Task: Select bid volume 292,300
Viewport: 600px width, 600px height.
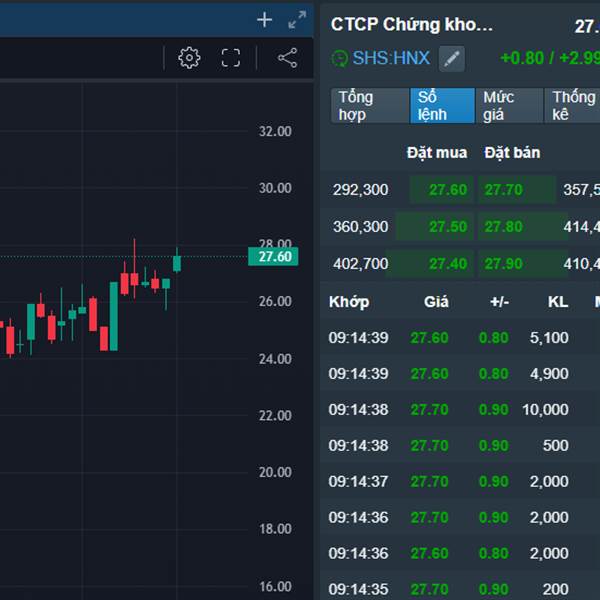Action: (360, 190)
